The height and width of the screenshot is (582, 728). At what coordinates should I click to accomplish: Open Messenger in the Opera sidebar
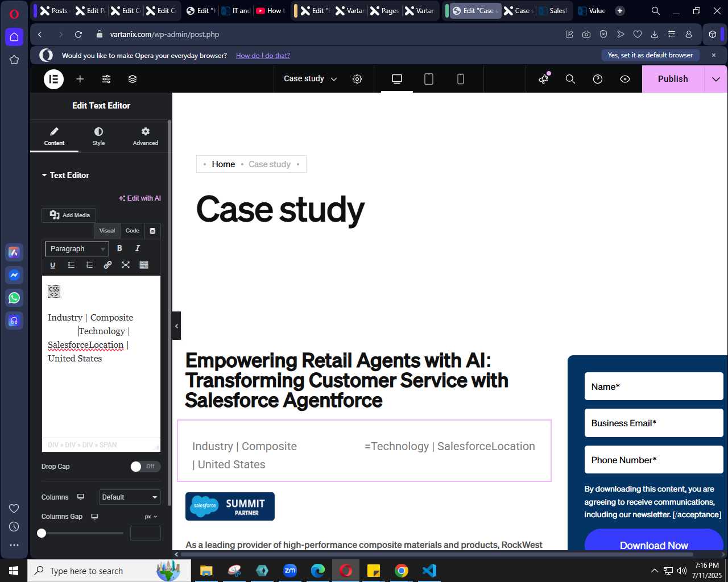(14, 275)
